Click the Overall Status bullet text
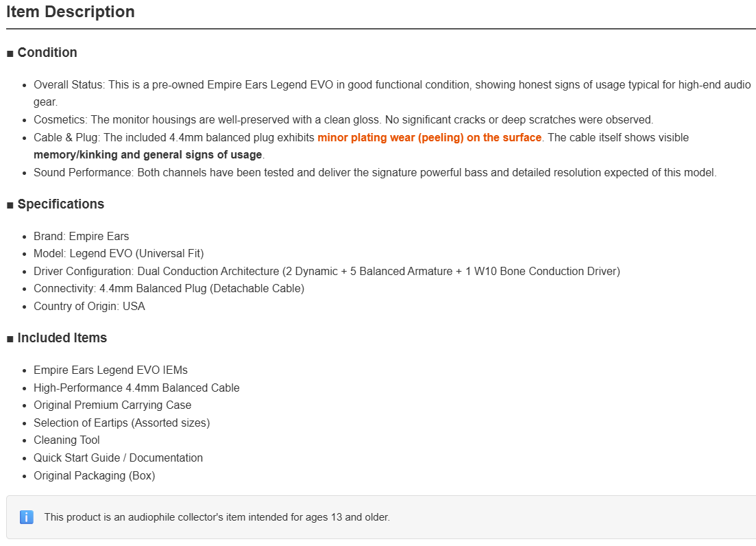Viewport: 756px width, 546px height. pyautogui.click(x=392, y=93)
